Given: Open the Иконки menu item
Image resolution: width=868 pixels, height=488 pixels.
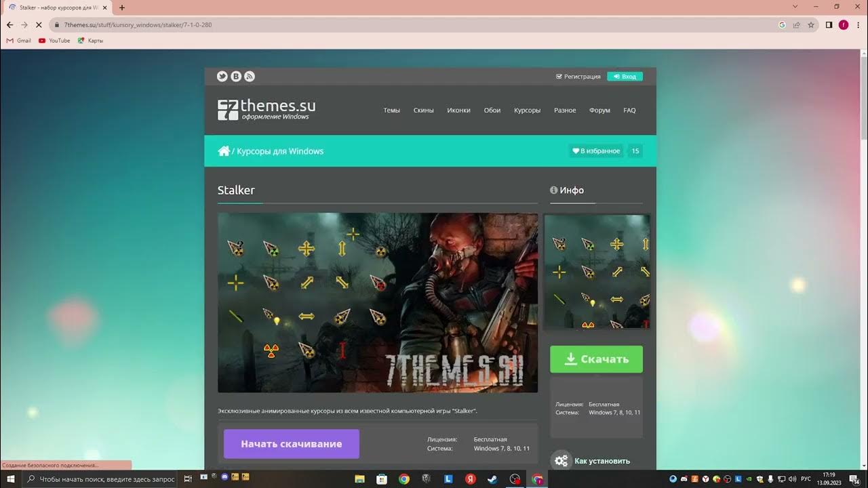Looking at the screenshot, I should pos(459,110).
